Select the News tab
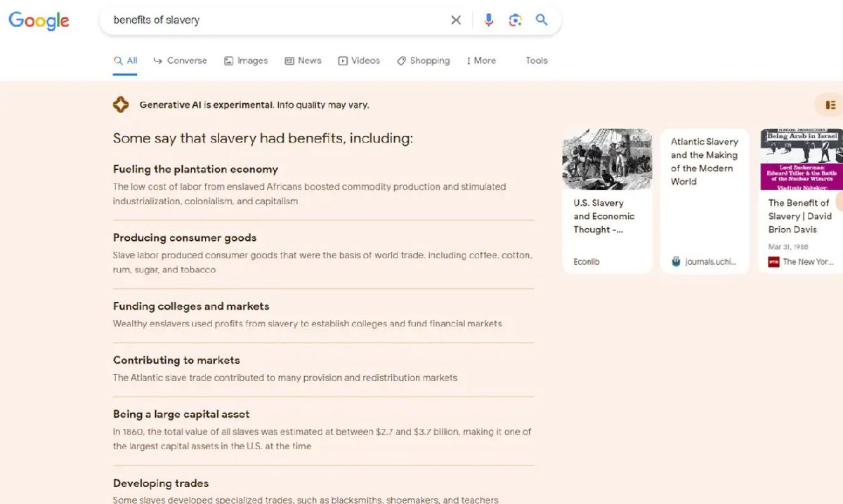Viewport: 843px width, 504px height. (x=303, y=61)
